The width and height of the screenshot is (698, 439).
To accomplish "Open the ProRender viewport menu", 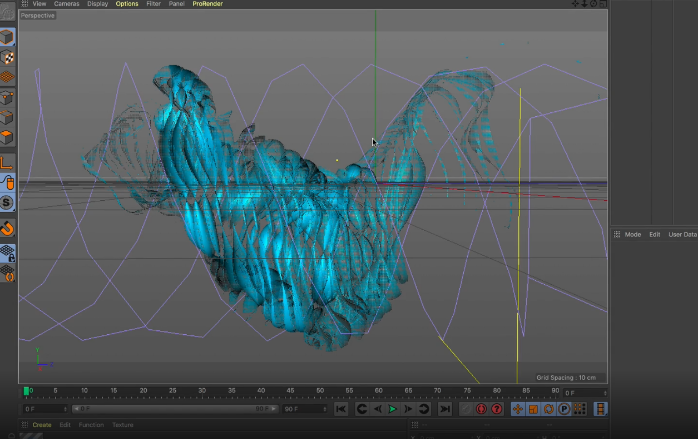I will click(207, 4).
